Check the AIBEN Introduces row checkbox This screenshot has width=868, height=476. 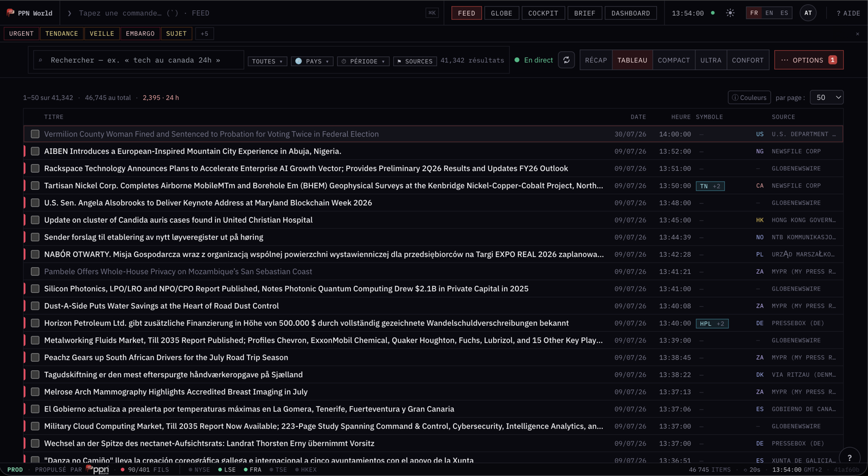coord(35,151)
